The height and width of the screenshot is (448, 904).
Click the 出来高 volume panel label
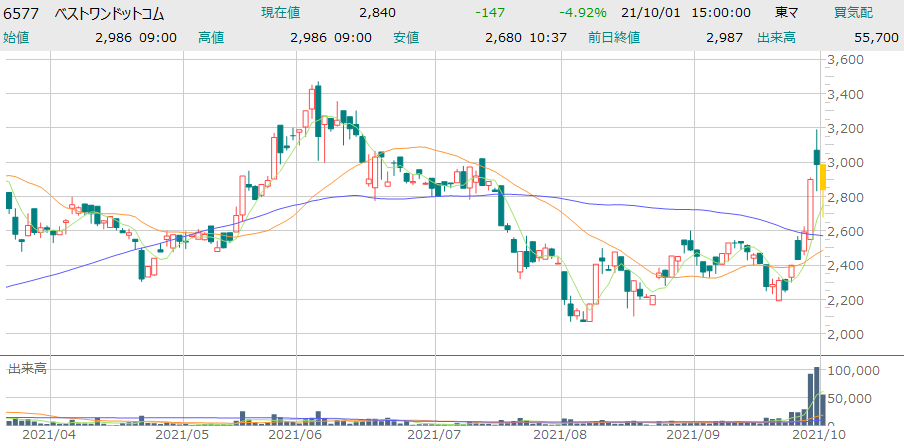[x=28, y=369]
